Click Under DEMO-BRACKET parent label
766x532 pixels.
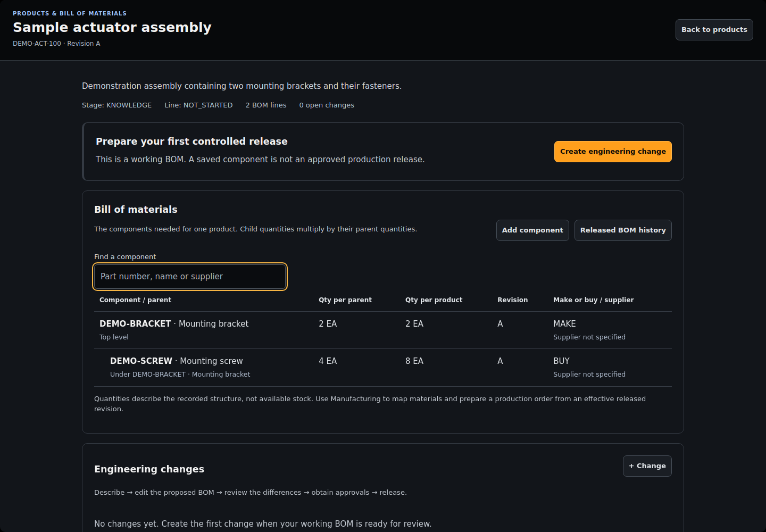click(180, 375)
